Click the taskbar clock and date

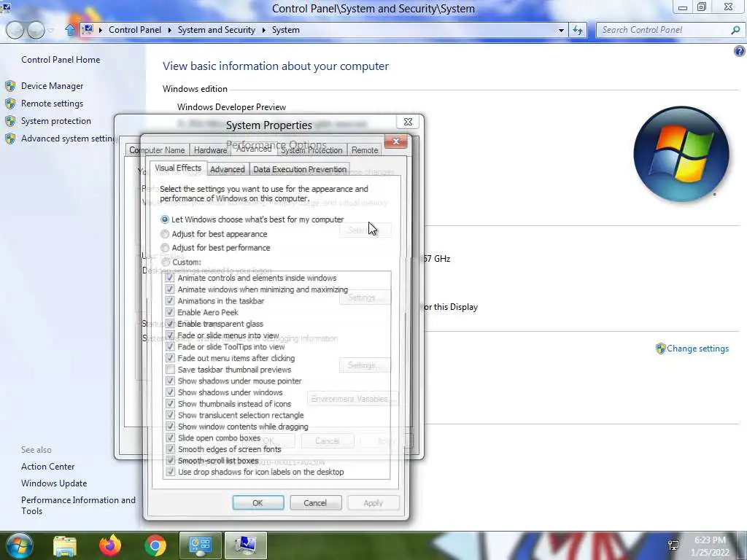(710, 546)
